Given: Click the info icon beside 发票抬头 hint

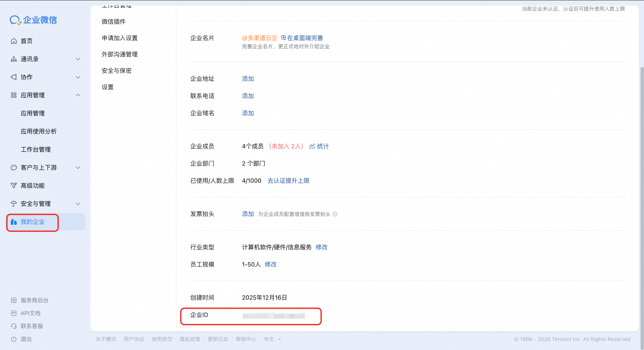Looking at the screenshot, I should (x=335, y=214).
